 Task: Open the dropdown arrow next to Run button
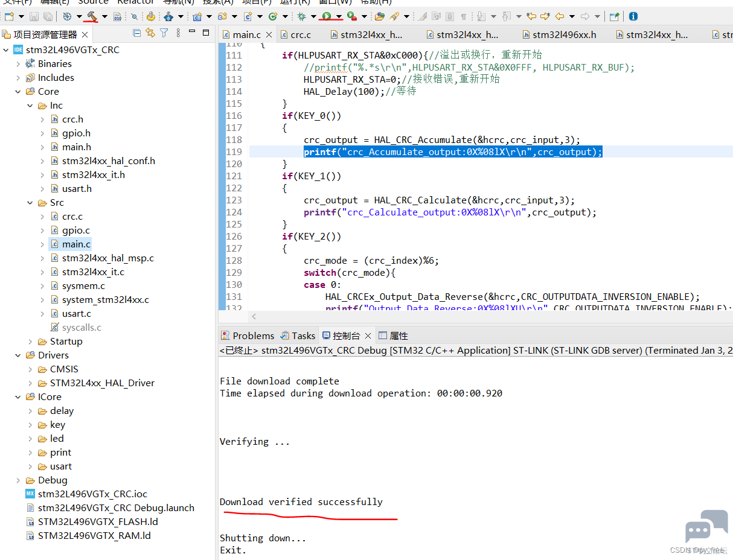(339, 17)
